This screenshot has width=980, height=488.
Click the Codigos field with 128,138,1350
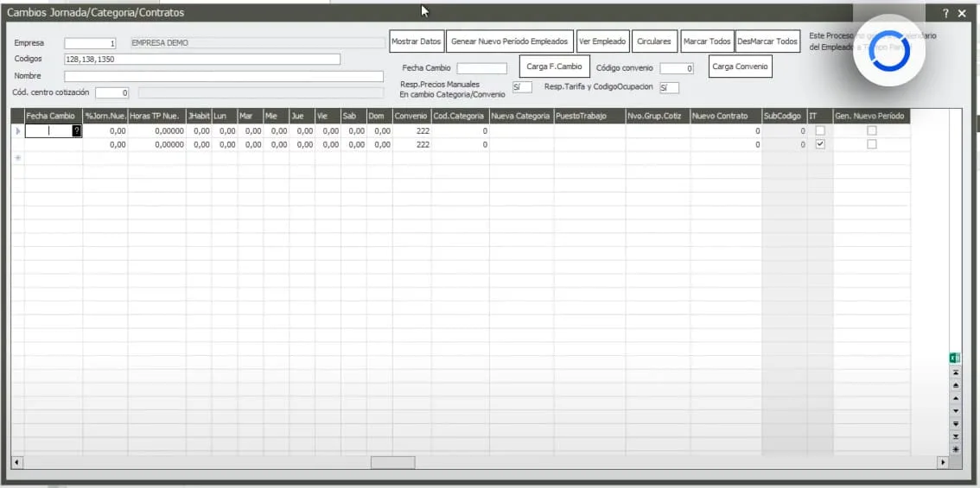[202, 59]
